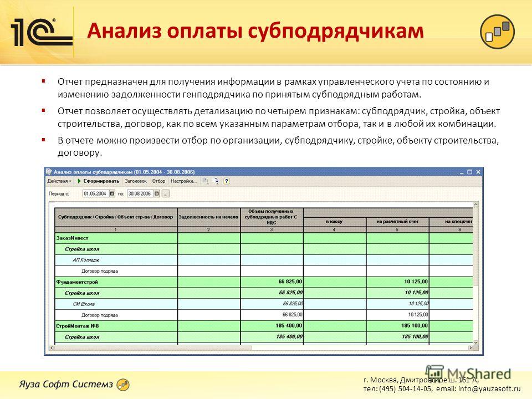Screen dimensions: 532x399
Task: Click the small emblem beside Яуза Софт Системз
Action: coord(123,385)
